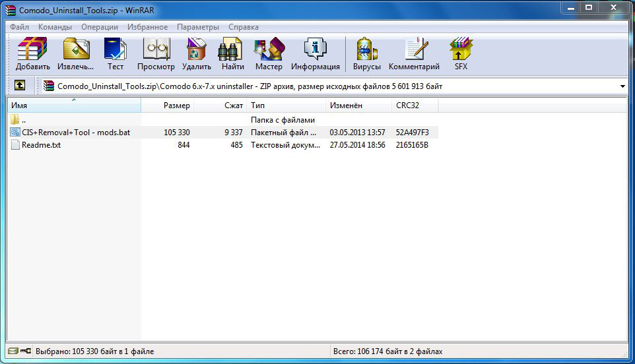Open the parent folder '..' entry
The width and height of the screenshot is (635, 364).
(x=23, y=120)
